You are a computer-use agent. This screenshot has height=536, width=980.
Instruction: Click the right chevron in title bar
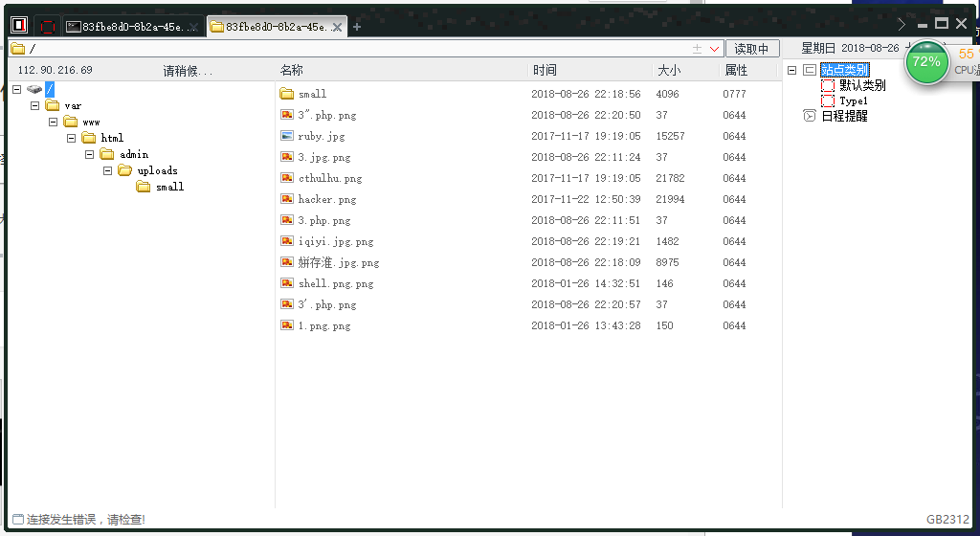901,24
